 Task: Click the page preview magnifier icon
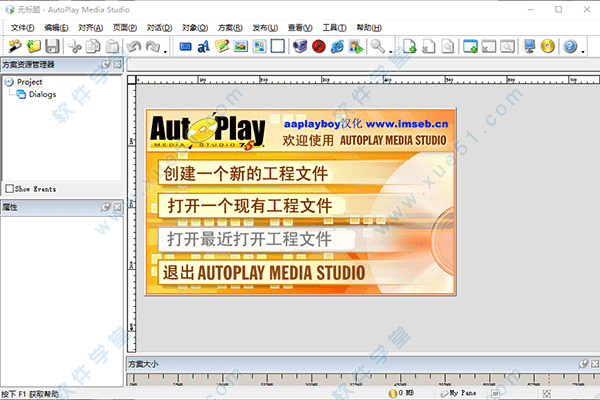pyautogui.click(x=447, y=46)
